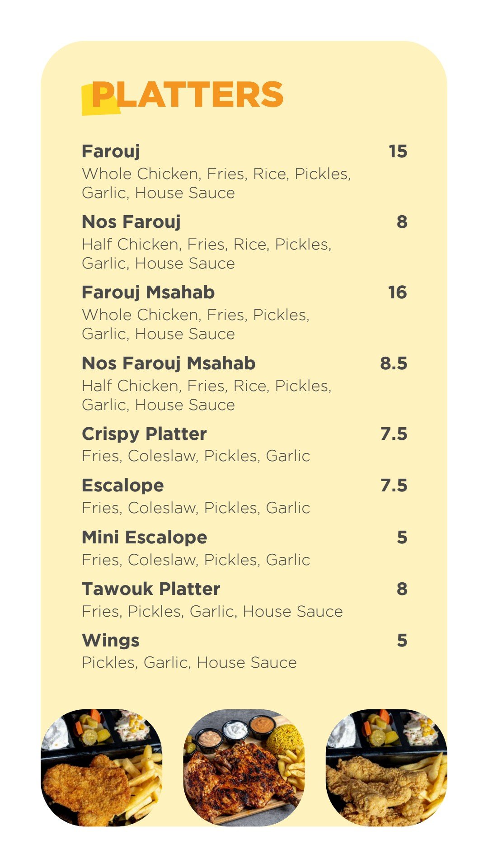
Task: Select the Farouj menu item title
Action: coord(111,151)
